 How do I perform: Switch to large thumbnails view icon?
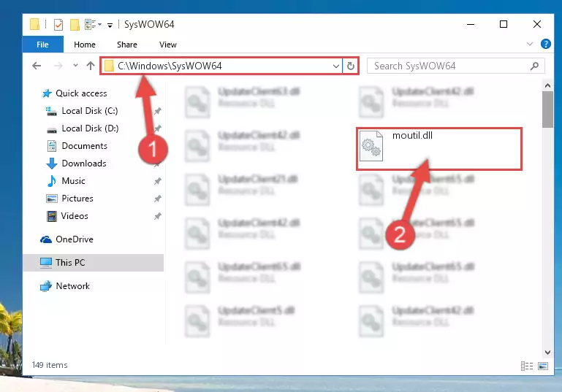tap(543, 366)
